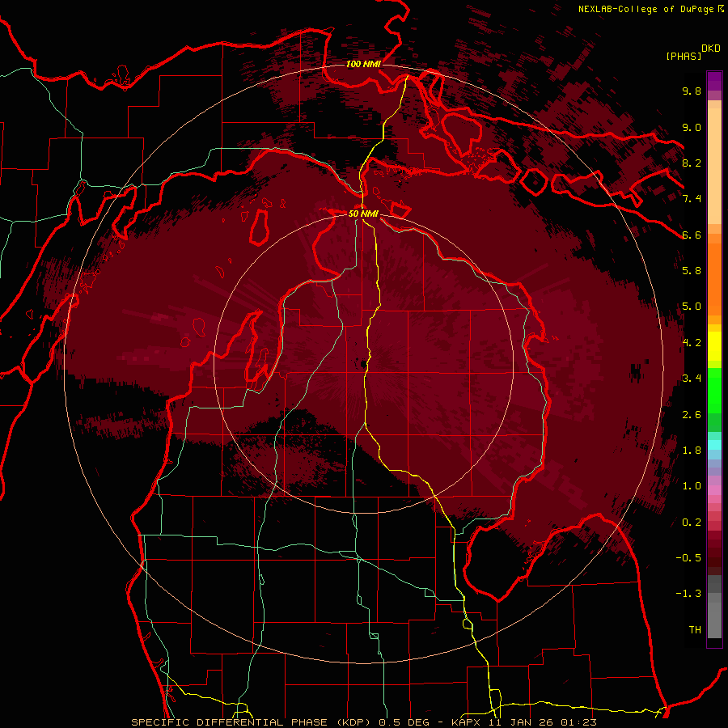The height and width of the screenshot is (728, 728).
Task: Click the 100 NMI range ring label
Action: click(363, 64)
